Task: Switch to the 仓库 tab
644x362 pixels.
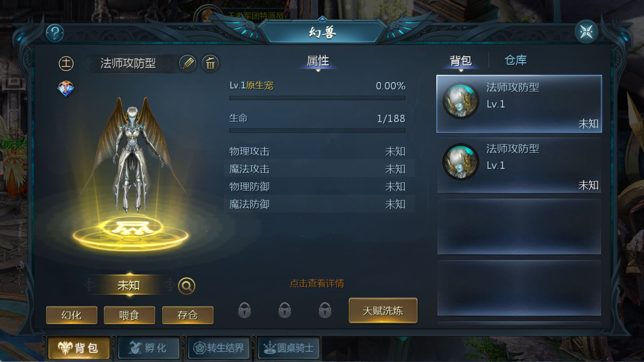Action: coord(516,60)
